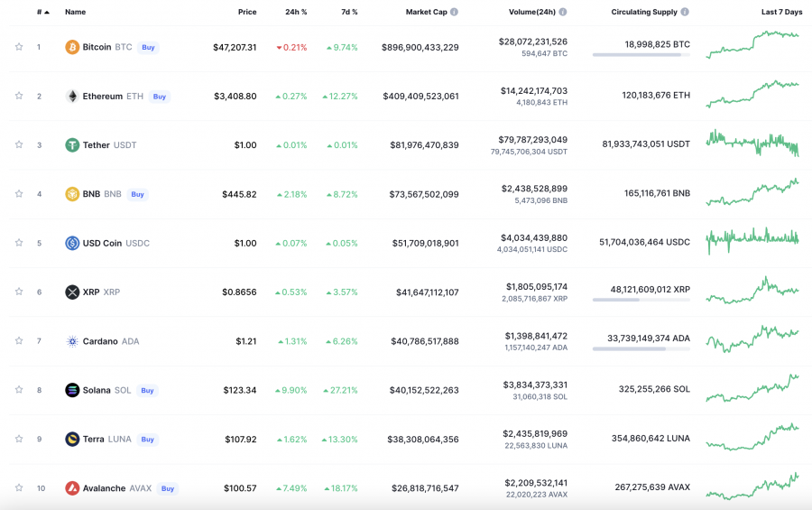This screenshot has height=510, width=812.
Task: Click the Avalanche coin logo
Action: [72, 488]
